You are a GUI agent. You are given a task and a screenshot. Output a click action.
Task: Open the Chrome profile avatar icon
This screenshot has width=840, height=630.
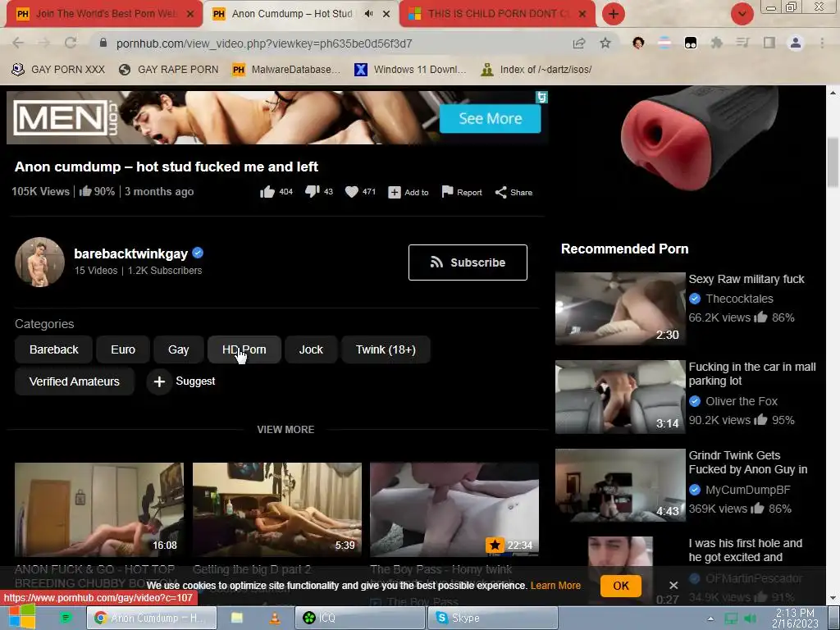[796, 43]
